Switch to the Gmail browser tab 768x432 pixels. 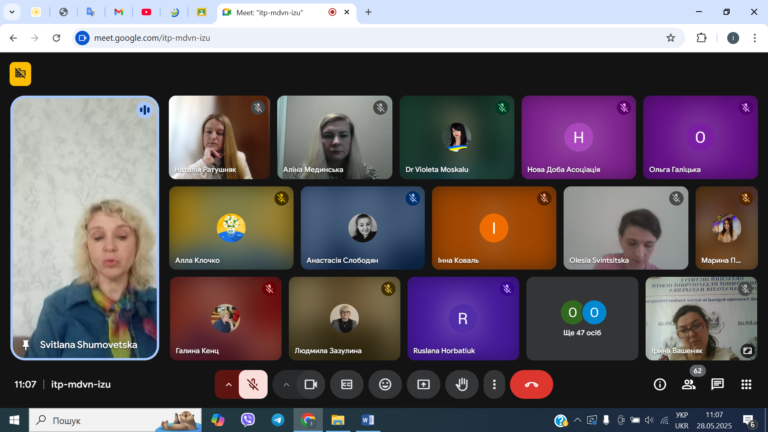point(119,12)
